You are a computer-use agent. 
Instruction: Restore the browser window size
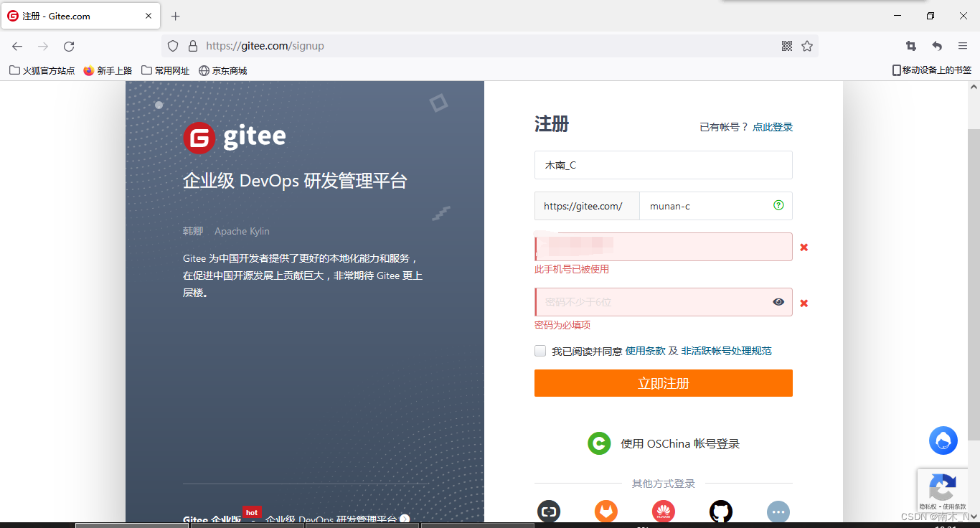click(930, 16)
